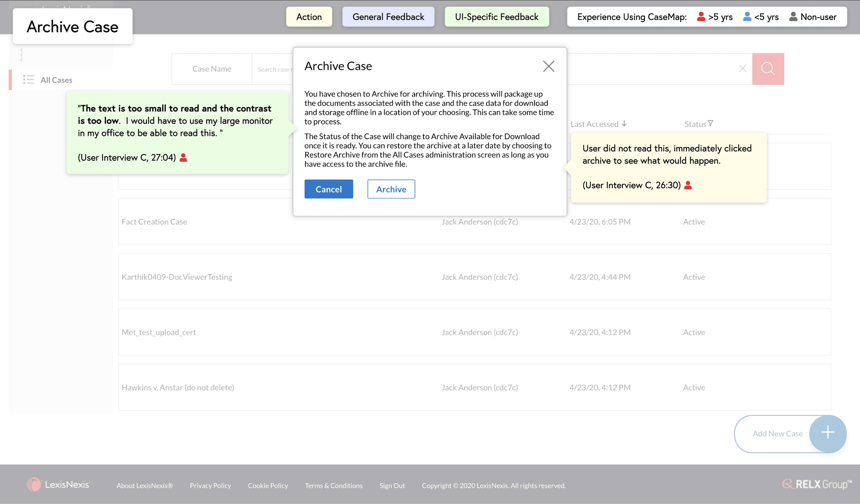Open Terms & Conditions link

(333, 486)
